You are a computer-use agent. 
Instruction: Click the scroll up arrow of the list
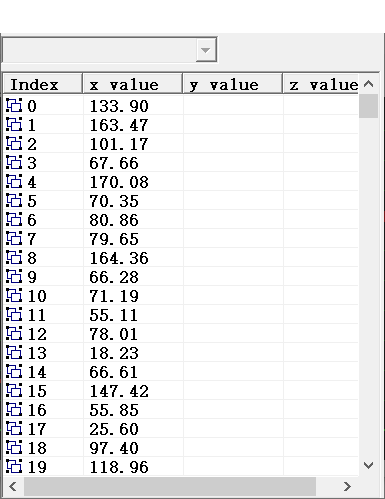[368, 84]
